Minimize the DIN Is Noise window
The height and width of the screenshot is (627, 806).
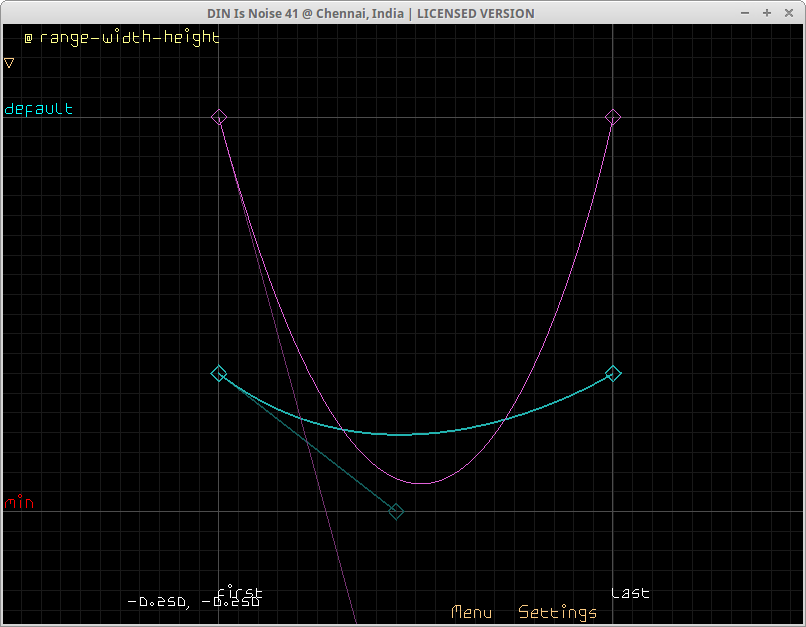[745, 13]
